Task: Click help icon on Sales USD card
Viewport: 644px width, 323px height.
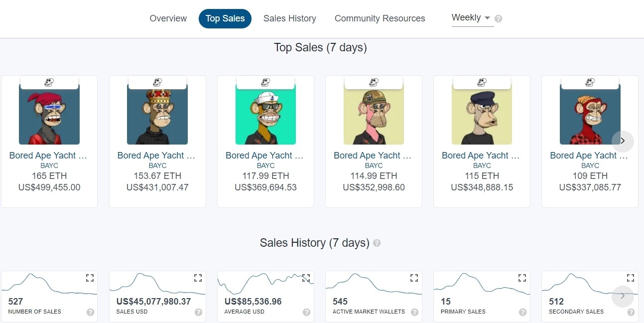Action: (198, 312)
